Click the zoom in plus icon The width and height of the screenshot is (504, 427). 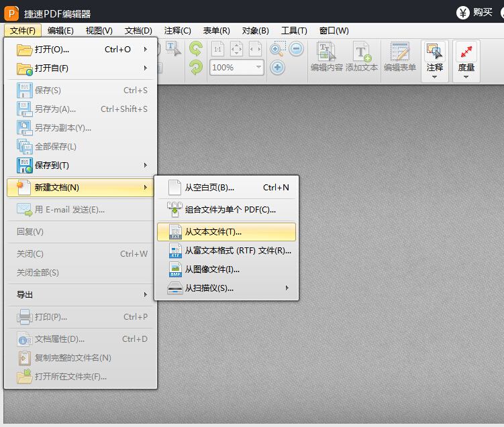[277, 68]
